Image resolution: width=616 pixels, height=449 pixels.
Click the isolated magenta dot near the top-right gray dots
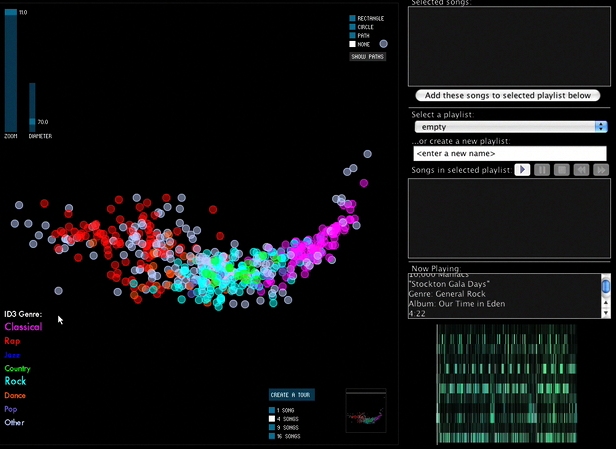pyautogui.click(x=364, y=183)
